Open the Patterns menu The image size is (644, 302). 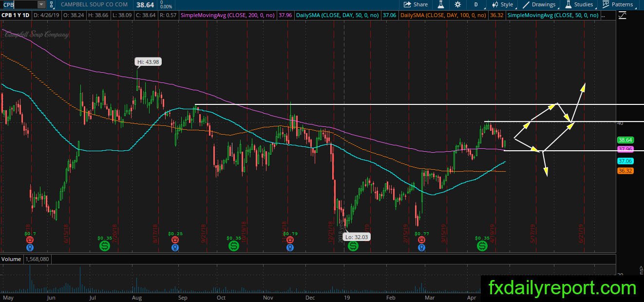tap(618, 4)
